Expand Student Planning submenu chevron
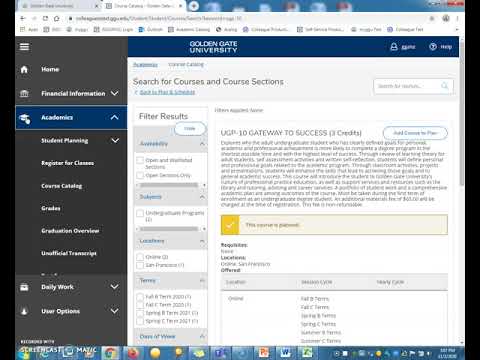Image resolution: width=480 pixels, height=360 pixels. pyautogui.click(x=115, y=140)
